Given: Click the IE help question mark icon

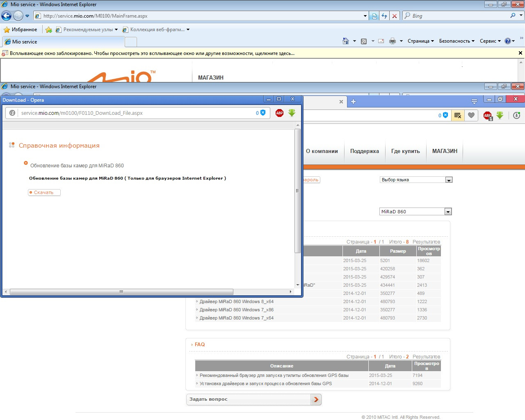Looking at the screenshot, I should pos(508,41).
